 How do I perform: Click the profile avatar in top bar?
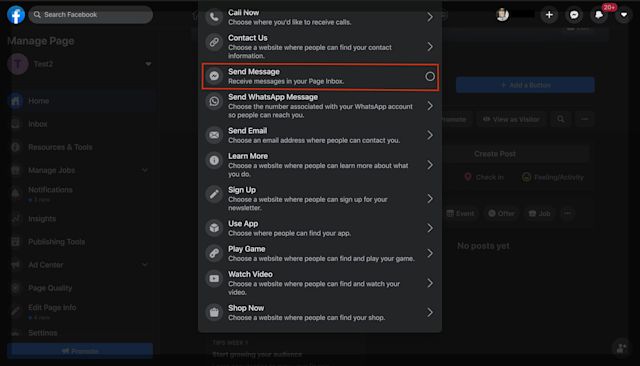pos(502,15)
